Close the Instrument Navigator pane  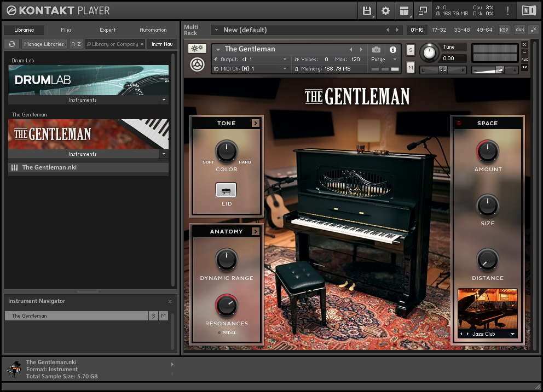click(x=170, y=301)
